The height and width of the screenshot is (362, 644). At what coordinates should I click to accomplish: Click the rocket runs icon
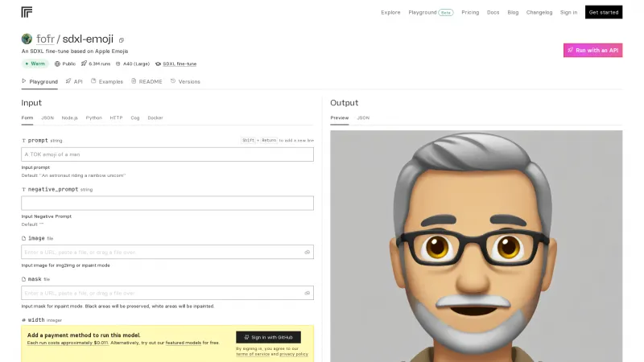pyautogui.click(x=84, y=64)
